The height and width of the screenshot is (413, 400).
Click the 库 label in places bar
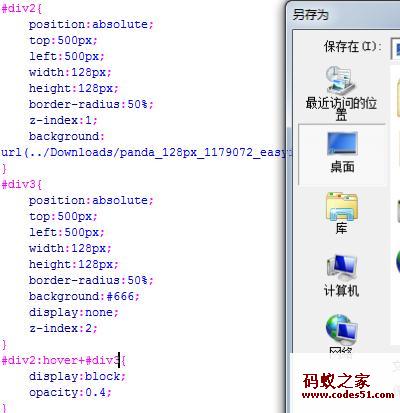tap(341, 228)
